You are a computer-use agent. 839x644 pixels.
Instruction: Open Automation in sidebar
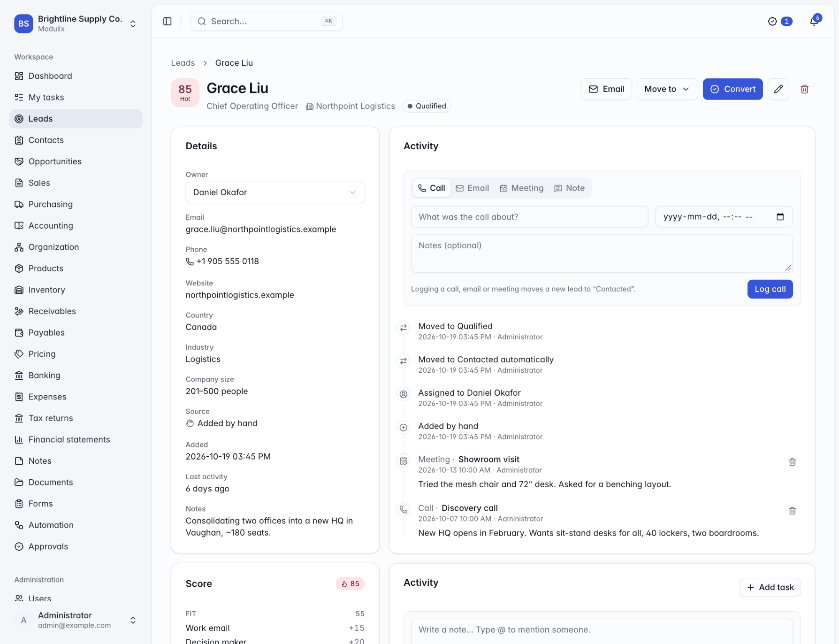pyautogui.click(x=76, y=525)
